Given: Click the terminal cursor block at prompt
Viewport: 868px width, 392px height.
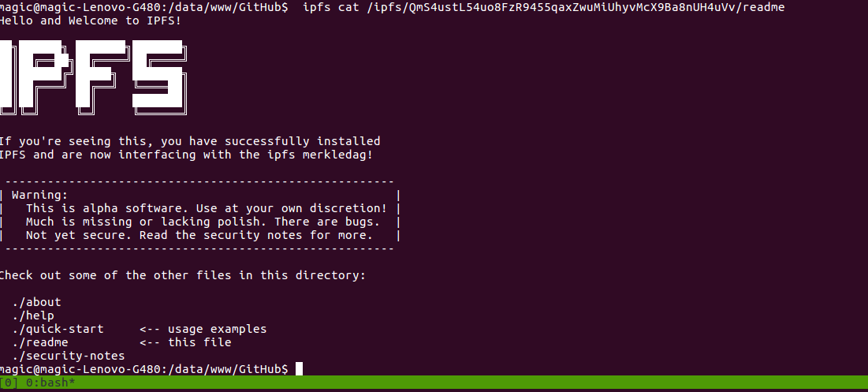Looking at the screenshot, I should pos(299,369).
